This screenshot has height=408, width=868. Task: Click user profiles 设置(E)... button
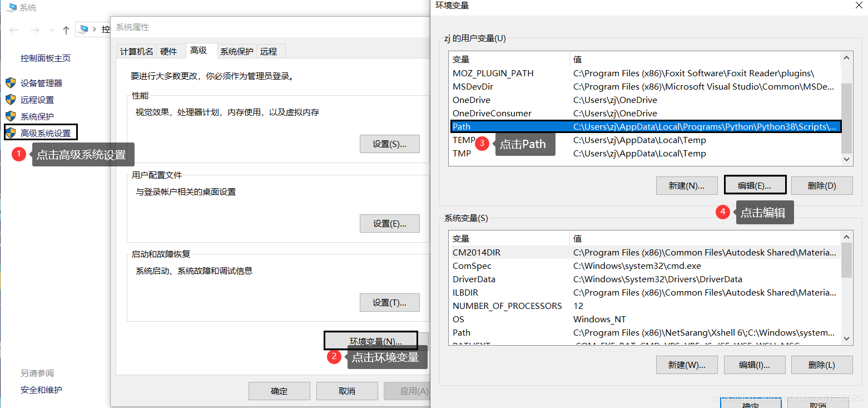coord(389,223)
